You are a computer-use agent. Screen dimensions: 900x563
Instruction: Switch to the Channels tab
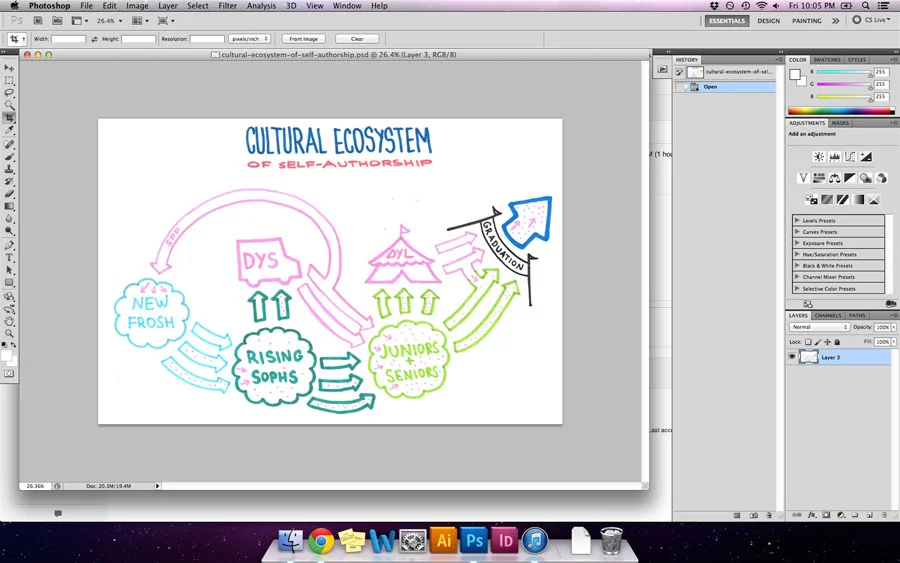pyautogui.click(x=828, y=316)
